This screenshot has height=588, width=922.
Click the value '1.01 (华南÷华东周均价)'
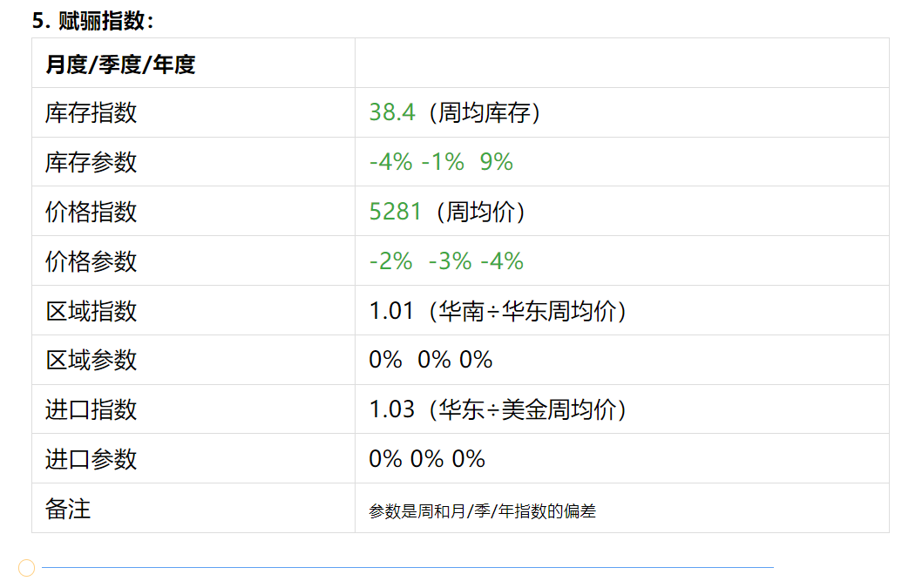(x=498, y=310)
